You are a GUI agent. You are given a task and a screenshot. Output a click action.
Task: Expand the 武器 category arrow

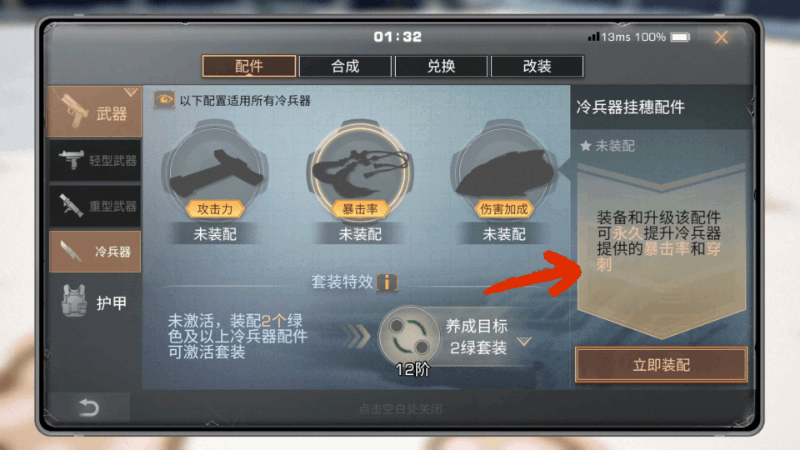131,92
